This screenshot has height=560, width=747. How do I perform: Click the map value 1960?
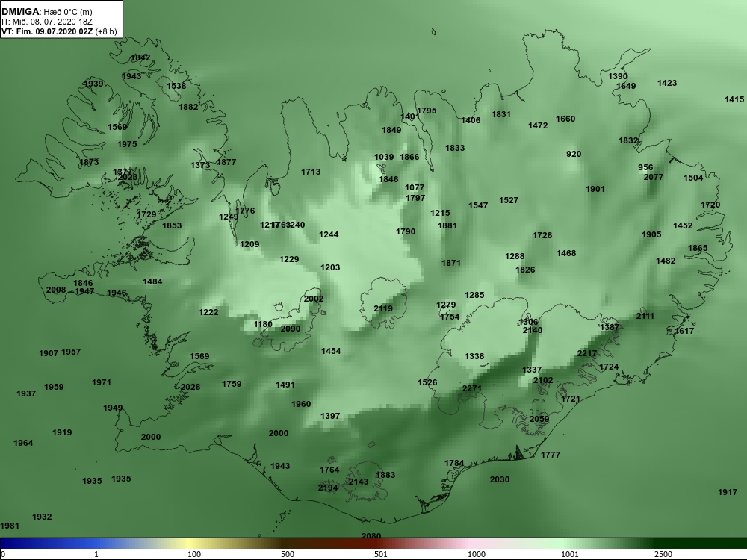pyautogui.click(x=300, y=404)
